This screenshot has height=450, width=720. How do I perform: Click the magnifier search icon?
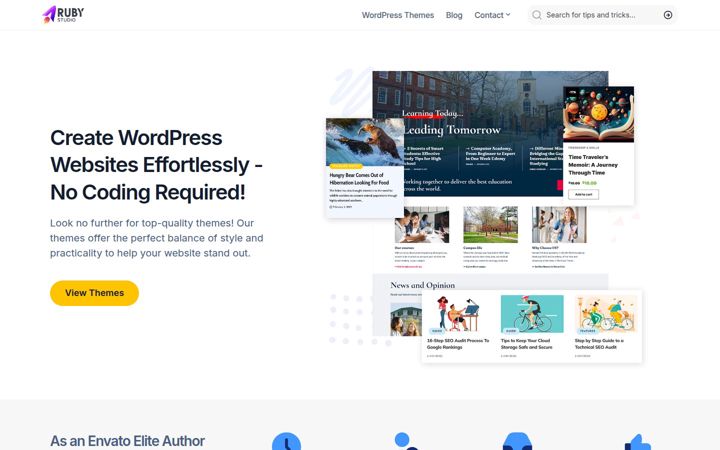(536, 15)
